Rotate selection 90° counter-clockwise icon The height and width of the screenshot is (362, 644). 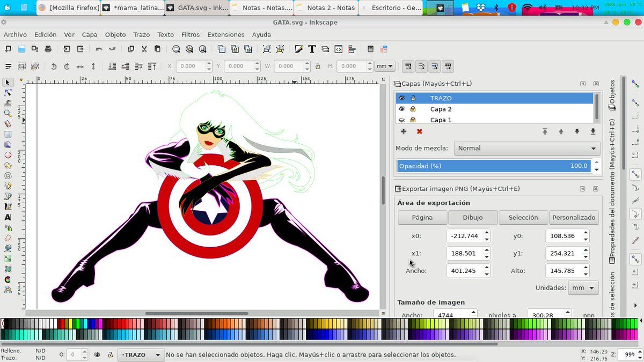[x=54, y=67]
